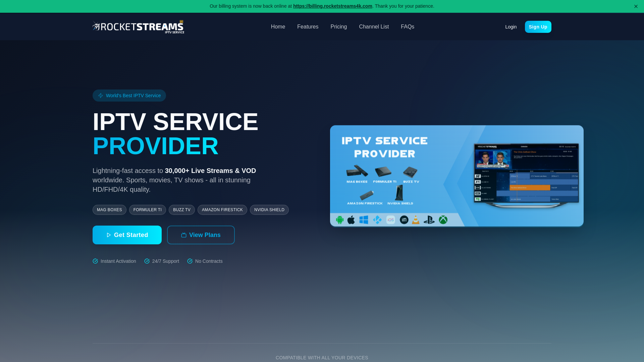644x362 pixels.
Task: Click the No Contracts checkmark icon
Action: point(190,261)
